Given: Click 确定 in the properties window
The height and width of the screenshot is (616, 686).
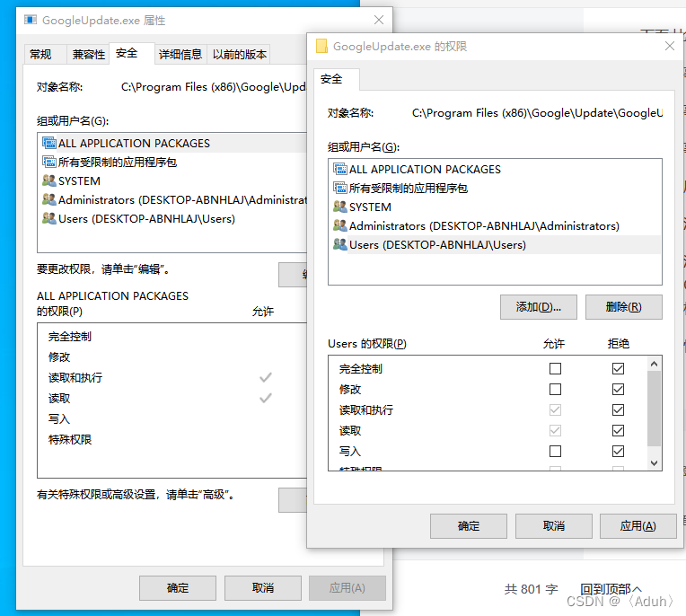Looking at the screenshot, I should (178, 588).
